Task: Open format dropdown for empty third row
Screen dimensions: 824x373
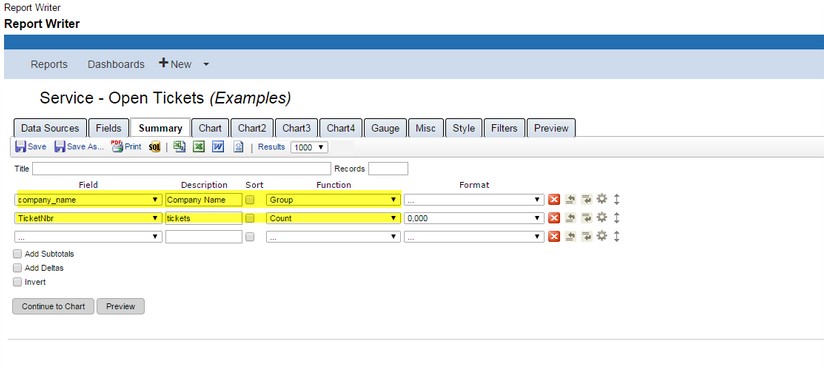Action: coord(473,236)
